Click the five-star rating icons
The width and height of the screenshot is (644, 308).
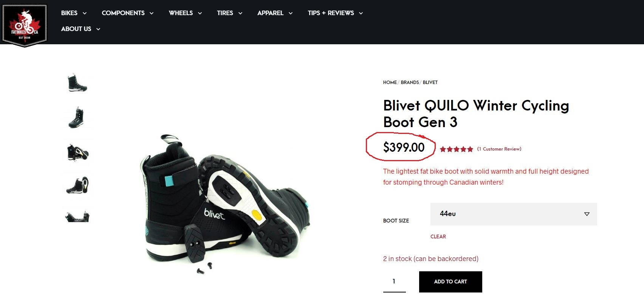pos(456,149)
